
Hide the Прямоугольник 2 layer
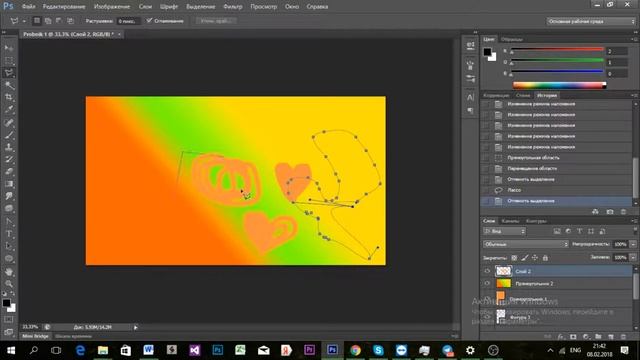pyautogui.click(x=487, y=283)
